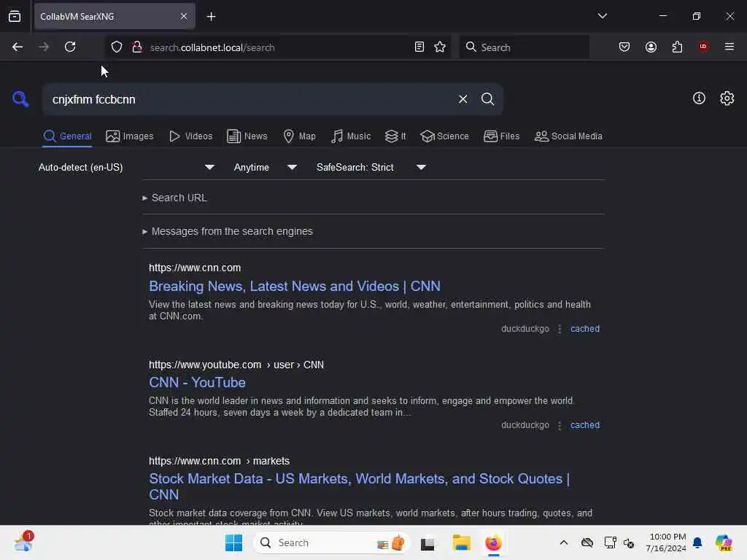Open the Task View taskbar icon

(427, 543)
